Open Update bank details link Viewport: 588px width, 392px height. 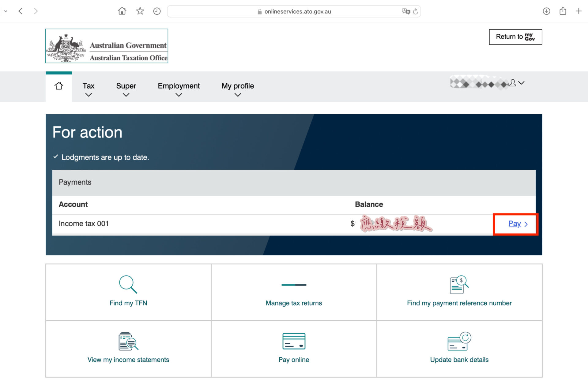pos(459,360)
